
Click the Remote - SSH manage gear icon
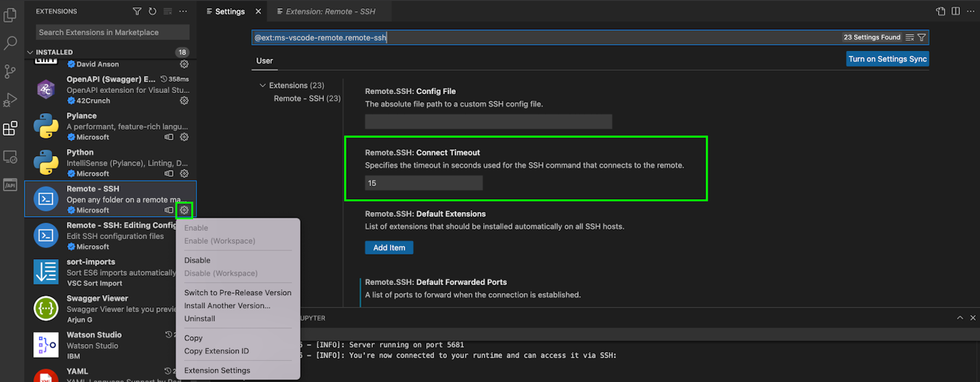(x=184, y=210)
